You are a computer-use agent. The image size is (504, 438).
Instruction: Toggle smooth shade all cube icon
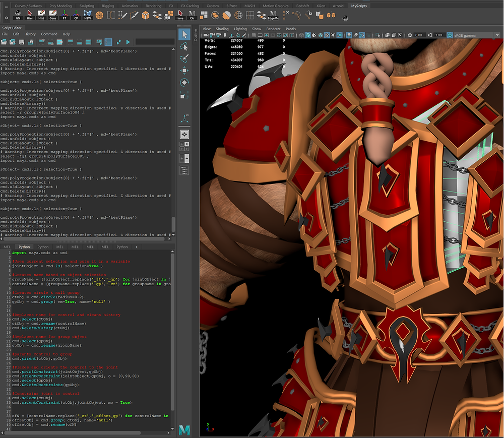[308, 35]
